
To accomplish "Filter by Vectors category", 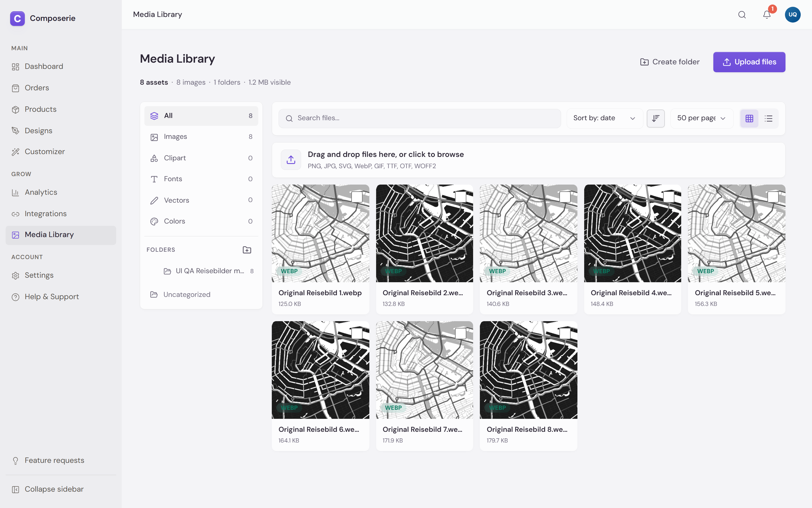I will 201,200.
